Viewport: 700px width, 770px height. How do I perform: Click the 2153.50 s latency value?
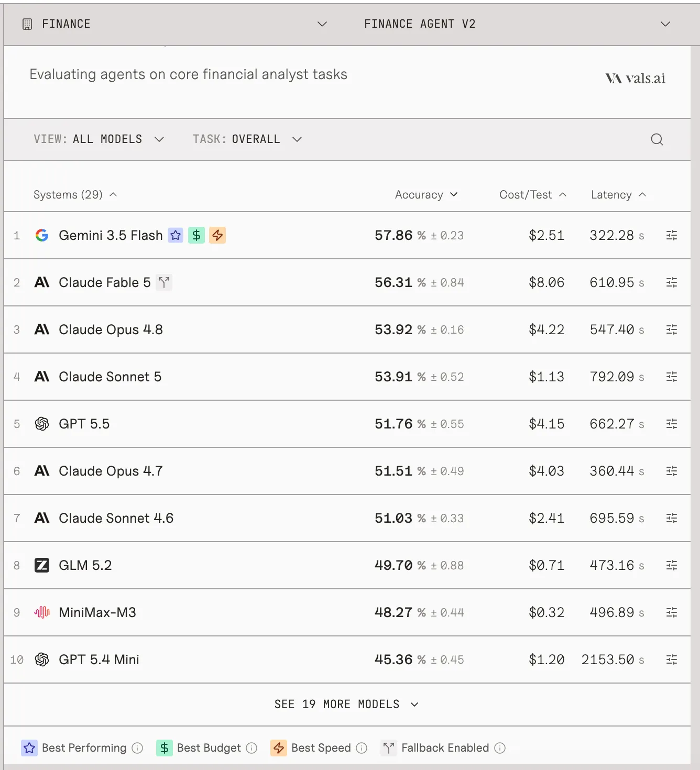[x=613, y=659]
